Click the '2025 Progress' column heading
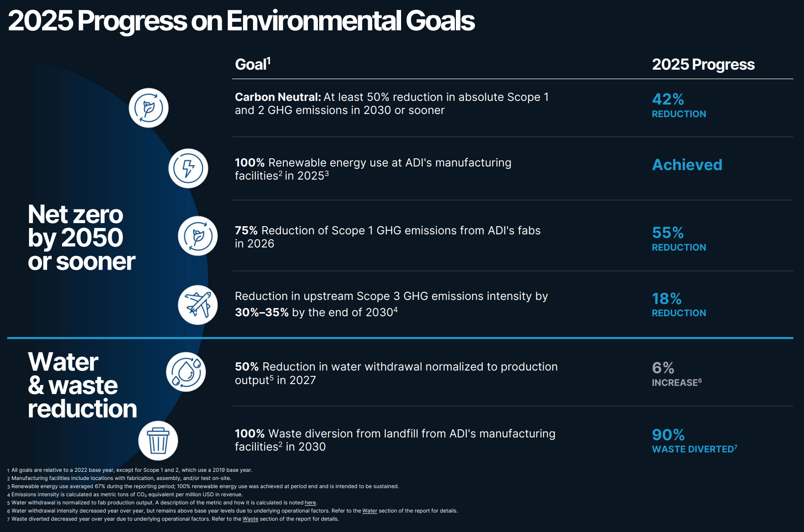 (703, 64)
